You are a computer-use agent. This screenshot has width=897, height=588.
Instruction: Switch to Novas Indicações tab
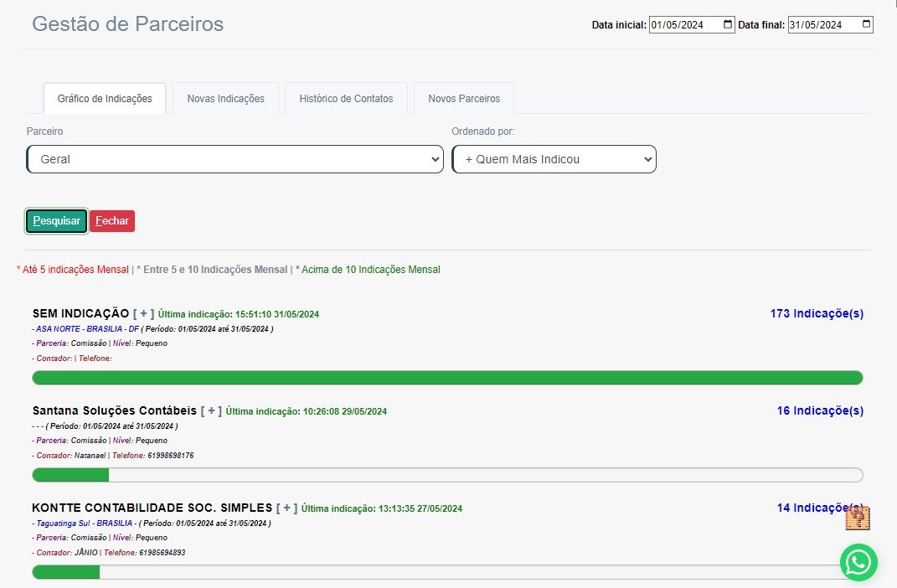[225, 99]
